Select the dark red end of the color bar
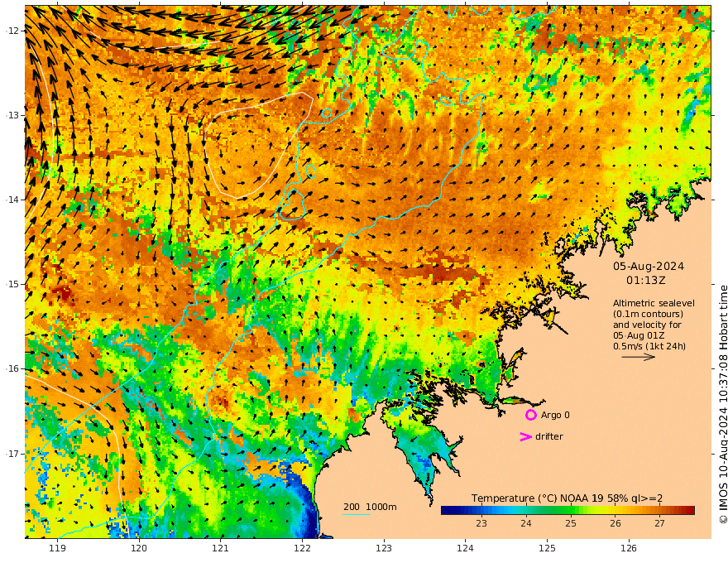This screenshot has width=728, height=563. [x=691, y=510]
